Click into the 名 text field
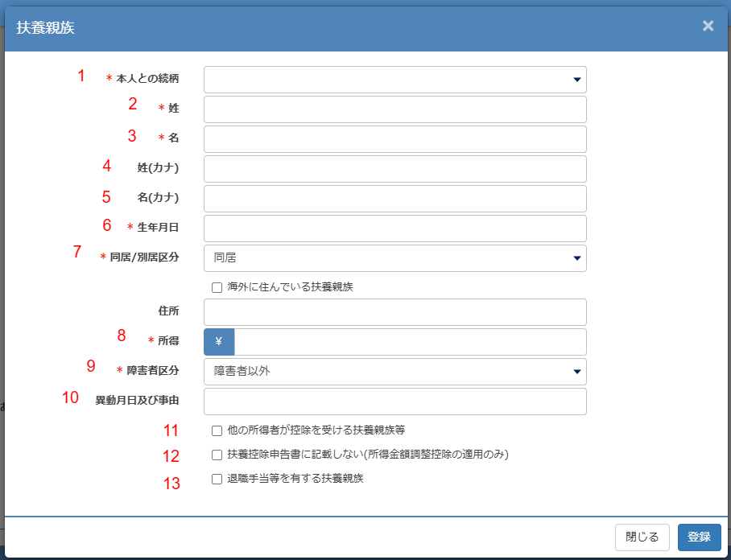The height and width of the screenshot is (560, 731). point(394,139)
